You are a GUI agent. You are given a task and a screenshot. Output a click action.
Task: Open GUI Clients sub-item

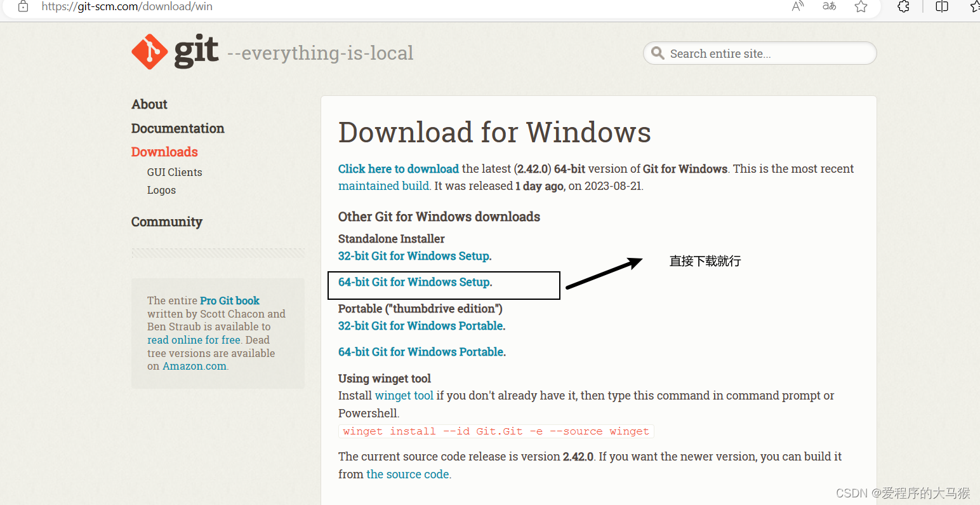tap(175, 172)
